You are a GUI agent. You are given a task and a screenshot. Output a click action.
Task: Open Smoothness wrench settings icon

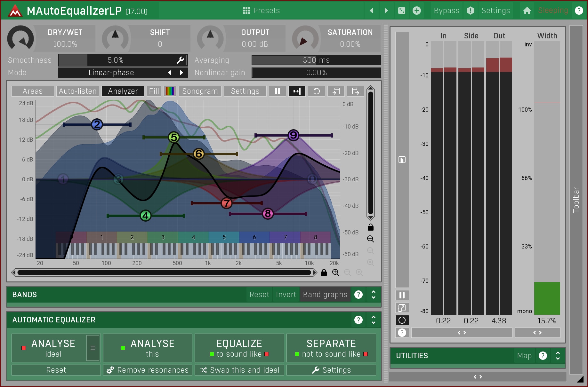[180, 60]
